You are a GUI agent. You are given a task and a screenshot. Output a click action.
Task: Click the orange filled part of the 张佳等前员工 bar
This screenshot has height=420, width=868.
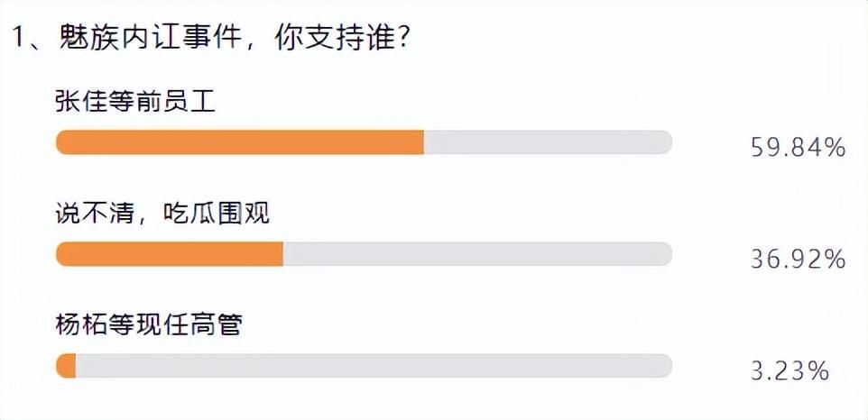pyautogui.click(x=240, y=142)
